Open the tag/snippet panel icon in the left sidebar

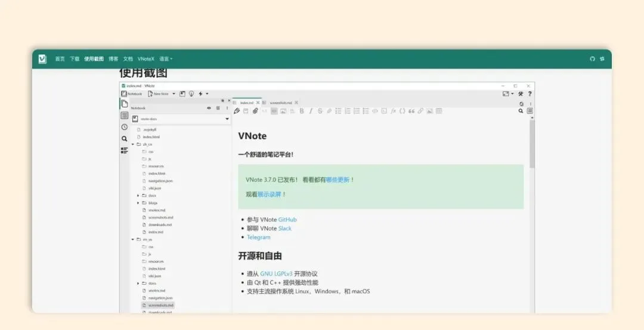pyautogui.click(x=125, y=150)
